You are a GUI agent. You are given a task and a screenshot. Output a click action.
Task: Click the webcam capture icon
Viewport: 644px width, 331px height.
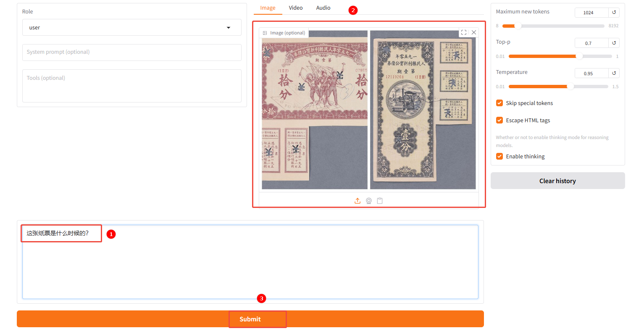point(369,201)
